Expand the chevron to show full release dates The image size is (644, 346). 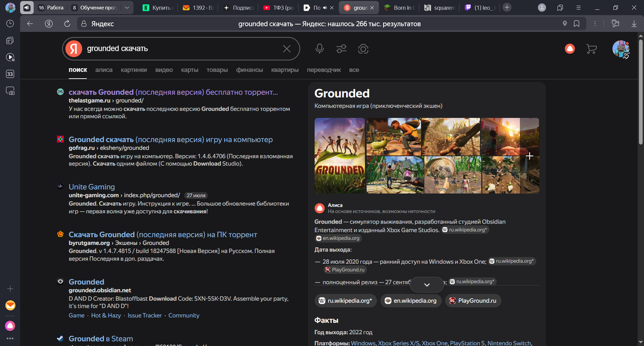point(427,285)
